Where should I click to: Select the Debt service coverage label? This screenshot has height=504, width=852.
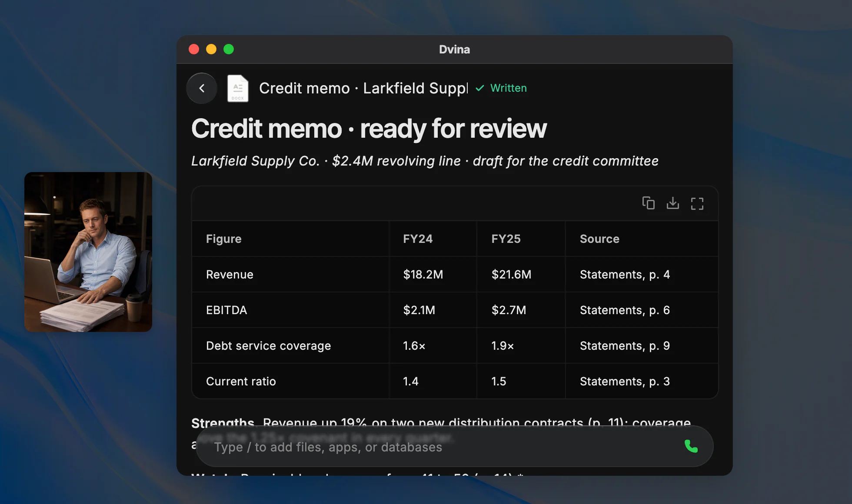click(x=269, y=345)
